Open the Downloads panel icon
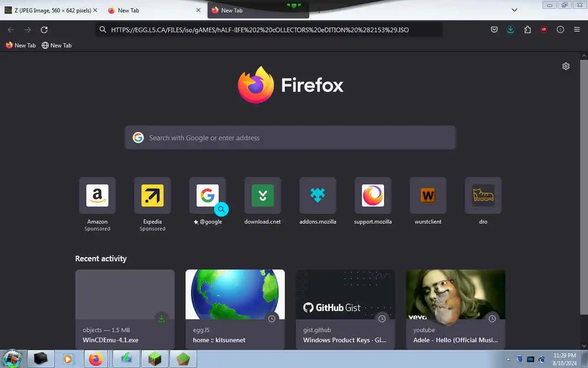The width and height of the screenshot is (588, 368). pyautogui.click(x=510, y=30)
